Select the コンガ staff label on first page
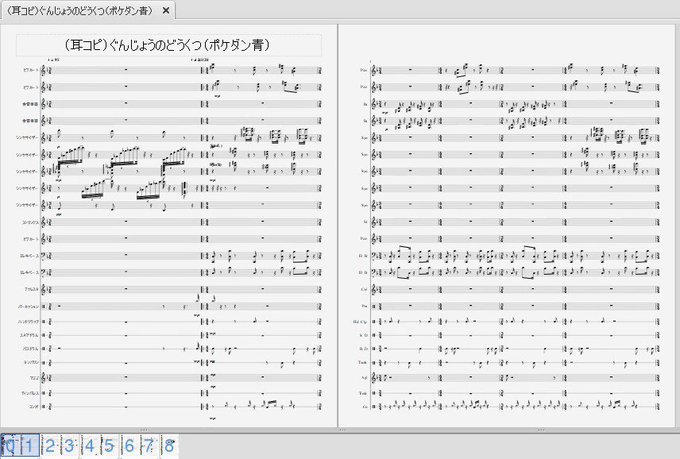This screenshot has width=680, height=459. pyautogui.click(x=34, y=407)
